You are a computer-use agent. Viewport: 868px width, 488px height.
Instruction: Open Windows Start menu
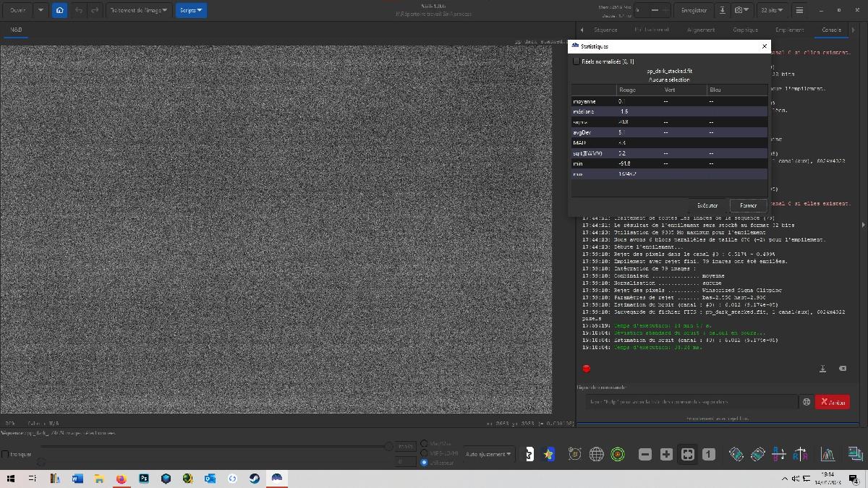pyautogui.click(x=11, y=479)
